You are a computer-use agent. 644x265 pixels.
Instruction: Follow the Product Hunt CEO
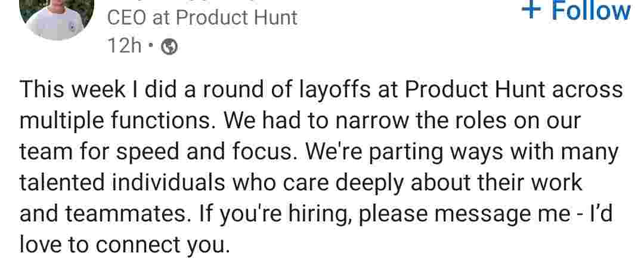tap(590, 10)
